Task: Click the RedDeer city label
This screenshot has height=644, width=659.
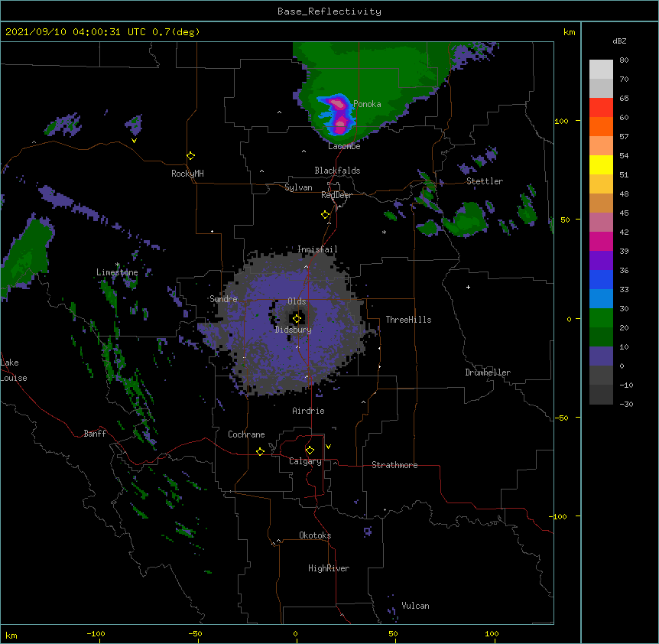Action: 336,195
